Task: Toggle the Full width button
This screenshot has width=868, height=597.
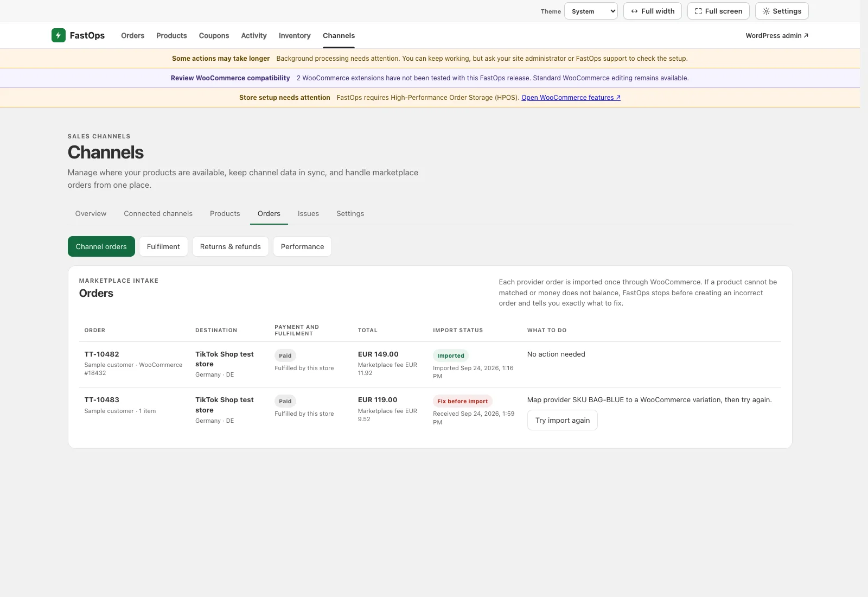Action: pyautogui.click(x=652, y=11)
